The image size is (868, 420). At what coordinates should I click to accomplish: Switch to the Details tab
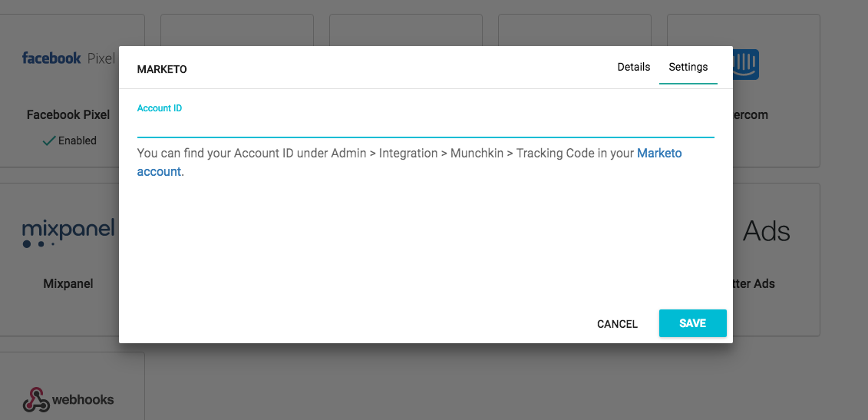[633, 67]
